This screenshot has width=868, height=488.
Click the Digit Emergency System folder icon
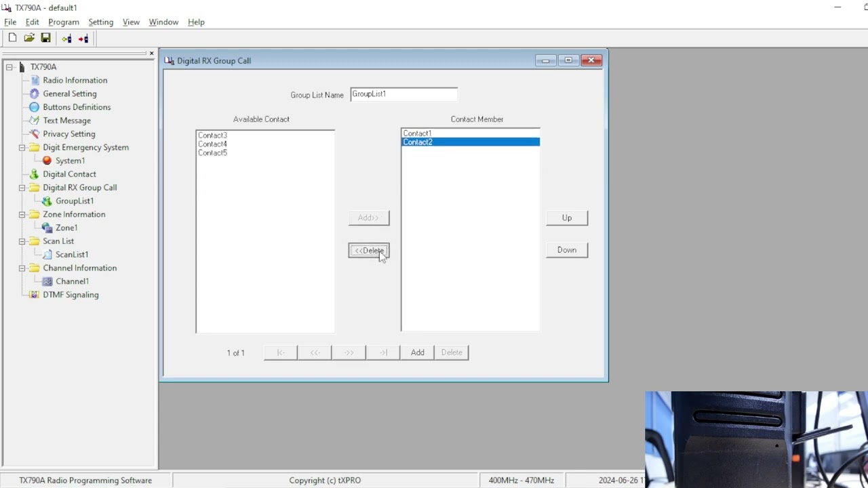pos(34,147)
